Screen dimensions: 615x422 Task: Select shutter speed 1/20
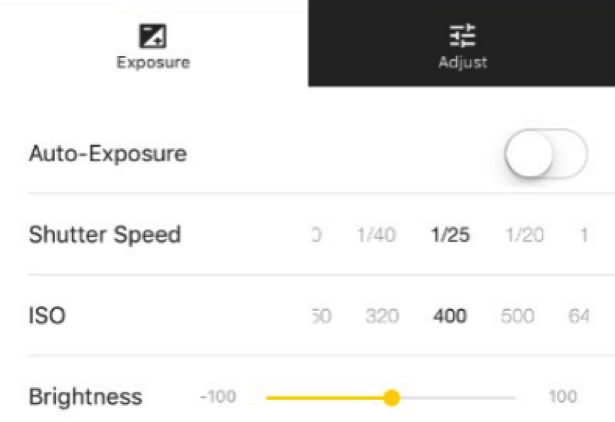(525, 235)
